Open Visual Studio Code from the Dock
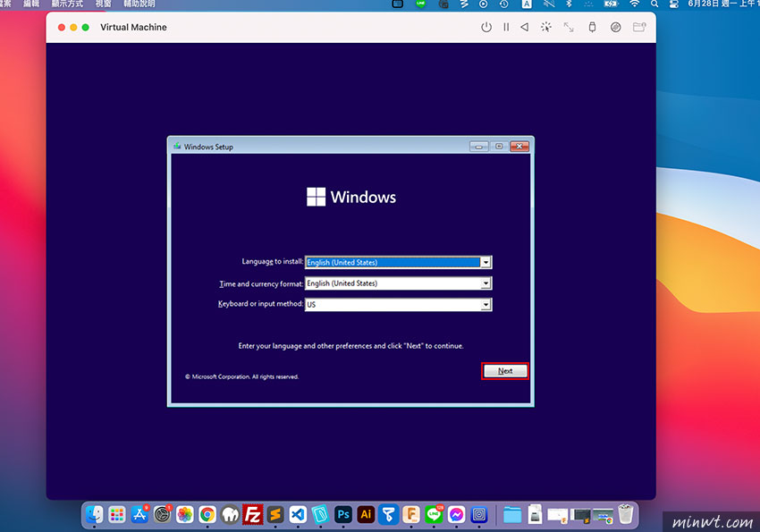This screenshot has height=532, width=760. pos(298,514)
